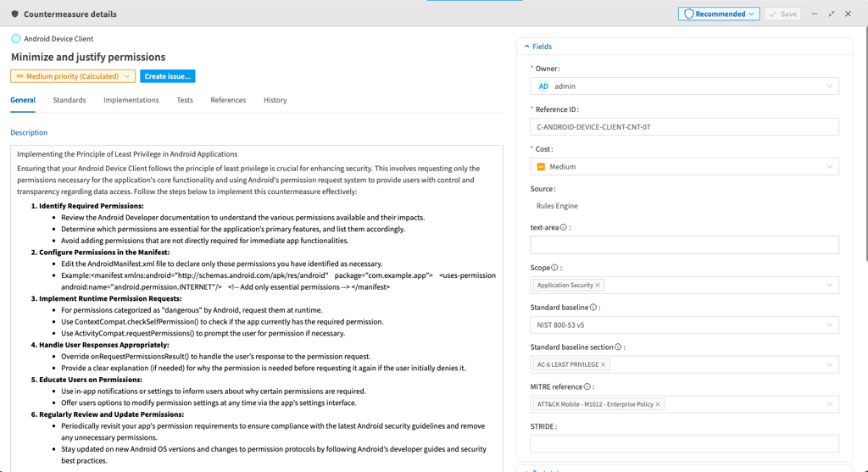The height and width of the screenshot is (472, 868).
Task: Click the '1. Identify Required Permissions:' heading
Action: click(x=87, y=206)
